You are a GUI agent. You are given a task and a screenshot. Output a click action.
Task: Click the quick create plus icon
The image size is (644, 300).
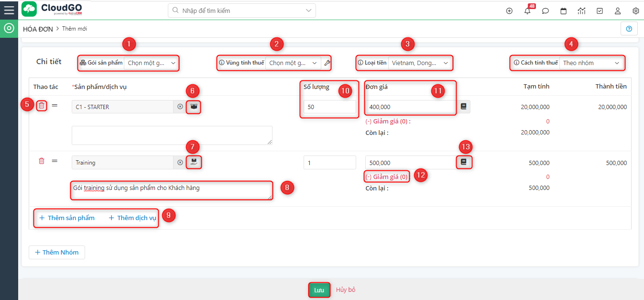pos(509,11)
